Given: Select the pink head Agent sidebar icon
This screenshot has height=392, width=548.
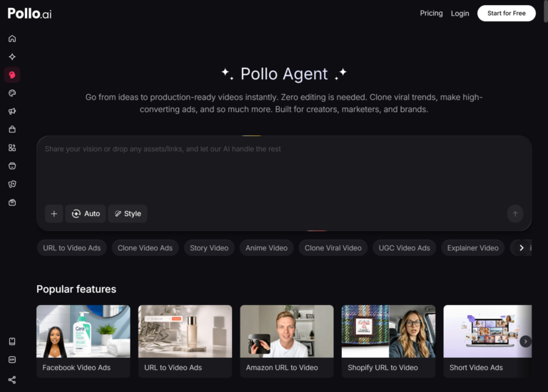Looking at the screenshot, I should 12,75.
